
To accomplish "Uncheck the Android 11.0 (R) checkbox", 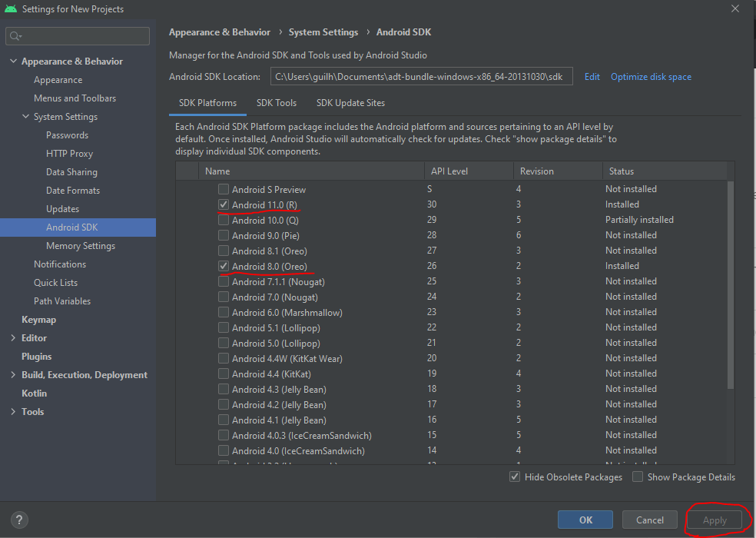I will 224,204.
